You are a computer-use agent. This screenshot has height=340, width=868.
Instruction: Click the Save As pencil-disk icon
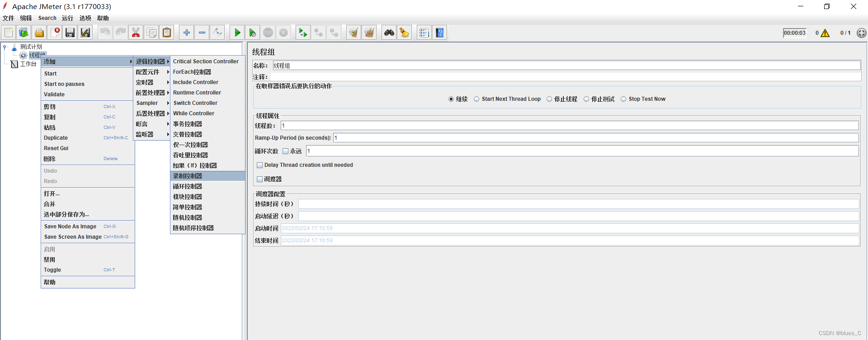(85, 33)
